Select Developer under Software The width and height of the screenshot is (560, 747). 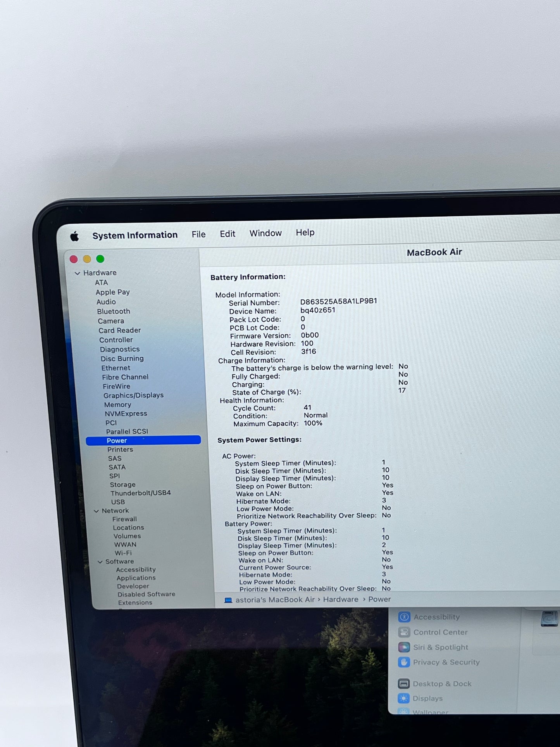[133, 587]
